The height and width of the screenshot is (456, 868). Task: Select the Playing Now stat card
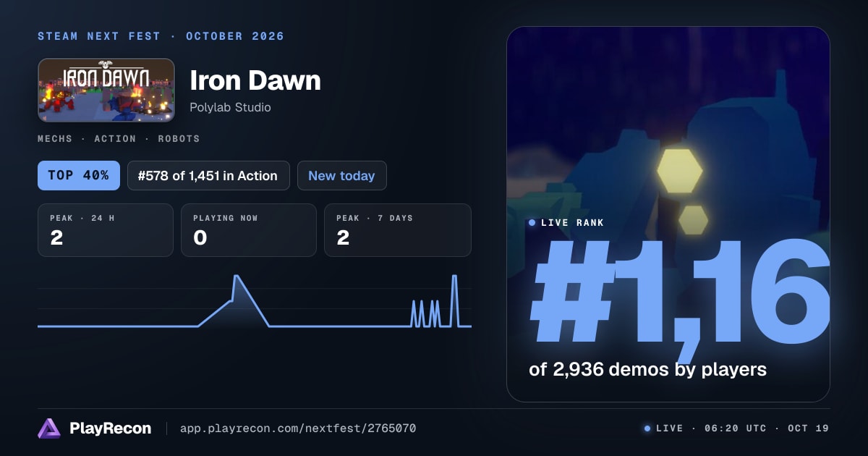[249, 230]
